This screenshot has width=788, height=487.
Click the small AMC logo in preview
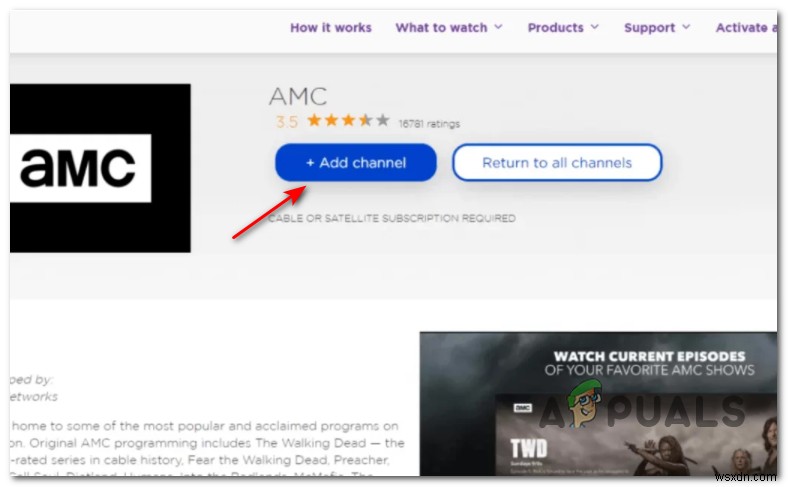tap(523, 408)
